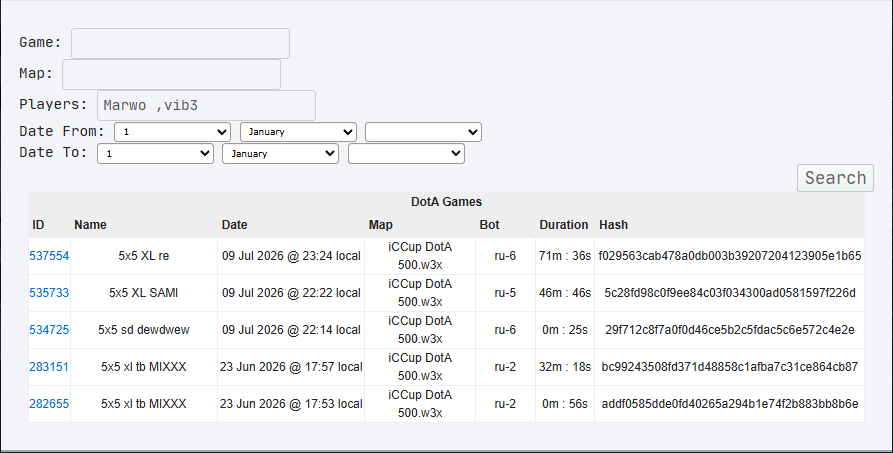
Task: Click the Map column header
Action: (380, 225)
